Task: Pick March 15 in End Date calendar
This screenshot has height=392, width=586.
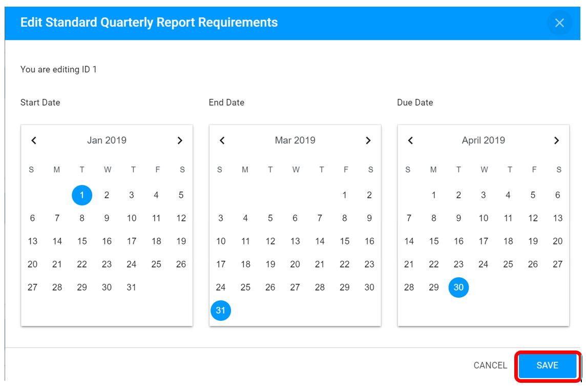Action: pos(345,241)
